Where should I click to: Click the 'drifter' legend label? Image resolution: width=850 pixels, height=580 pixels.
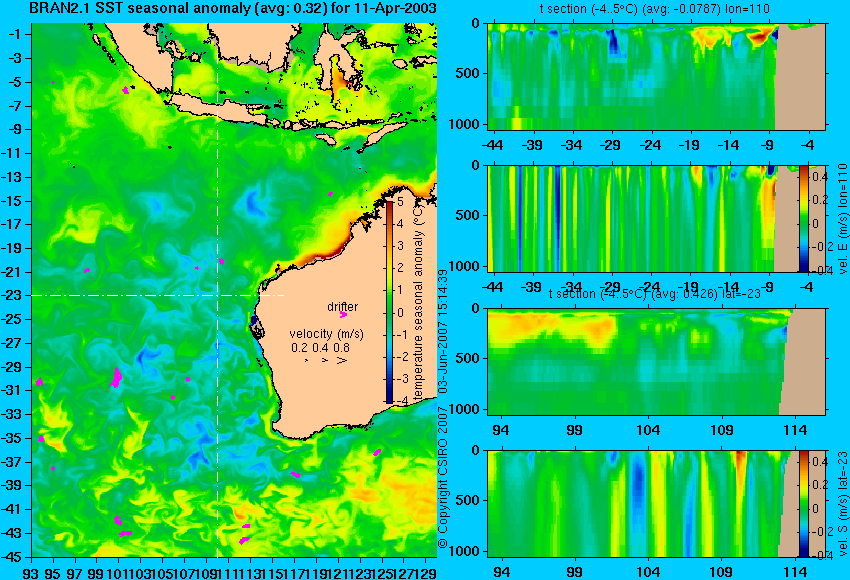pos(343,306)
